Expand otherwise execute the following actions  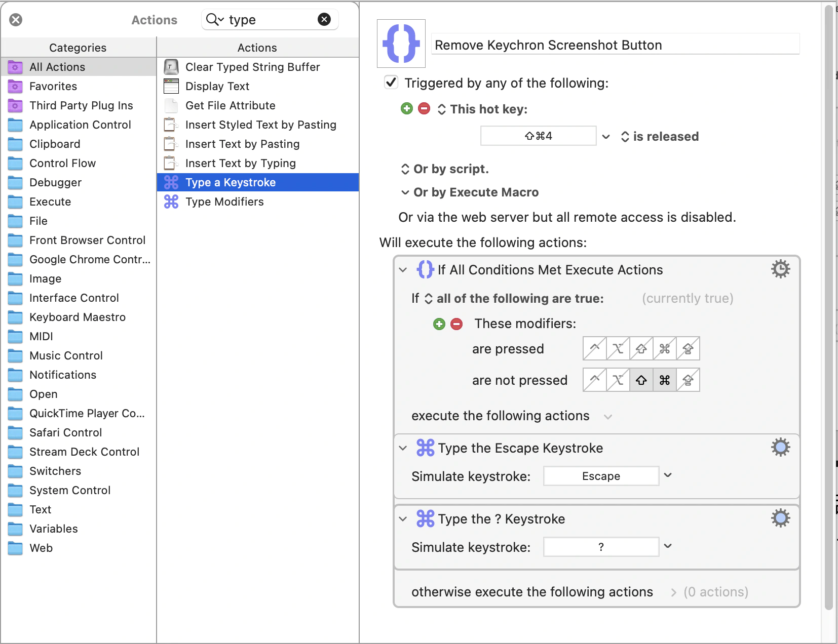click(x=673, y=592)
